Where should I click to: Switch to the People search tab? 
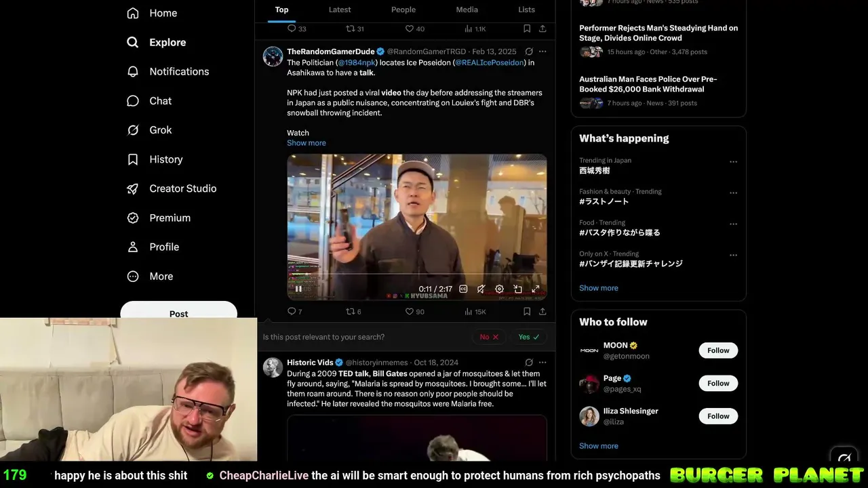pos(403,9)
